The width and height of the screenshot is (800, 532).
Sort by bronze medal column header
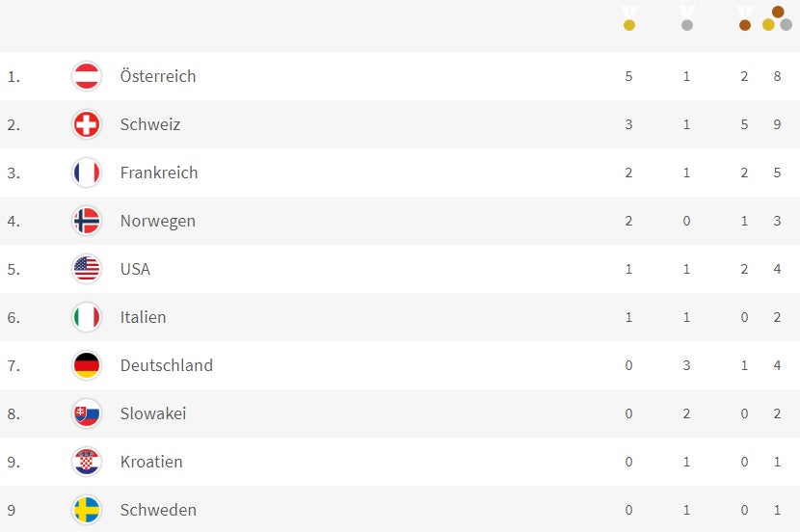[x=744, y=18]
